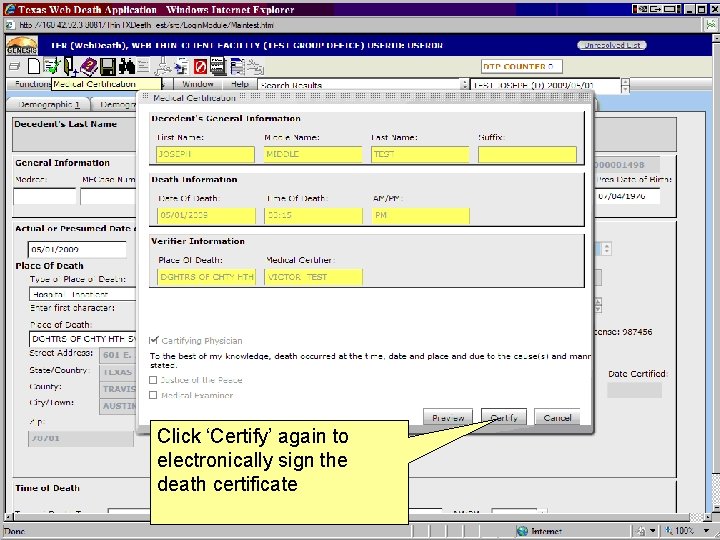Screen dimensions: 720x540
Task: Open the Window menu
Action: pyautogui.click(x=197, y=84)
